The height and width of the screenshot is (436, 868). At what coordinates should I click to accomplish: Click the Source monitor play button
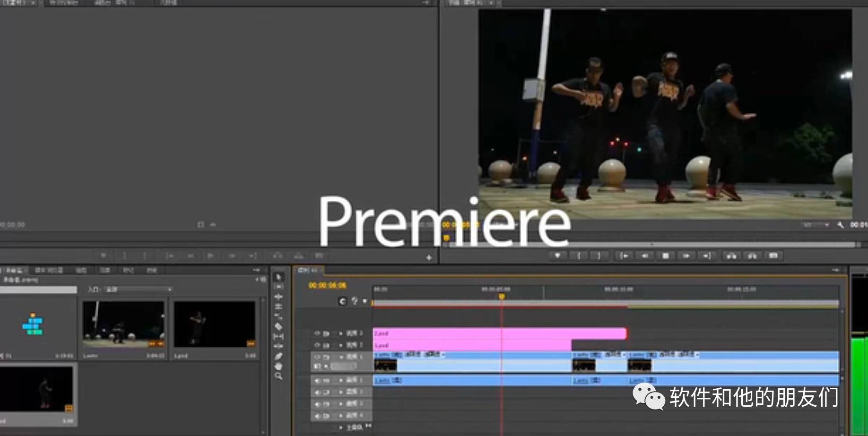[211, 256]
